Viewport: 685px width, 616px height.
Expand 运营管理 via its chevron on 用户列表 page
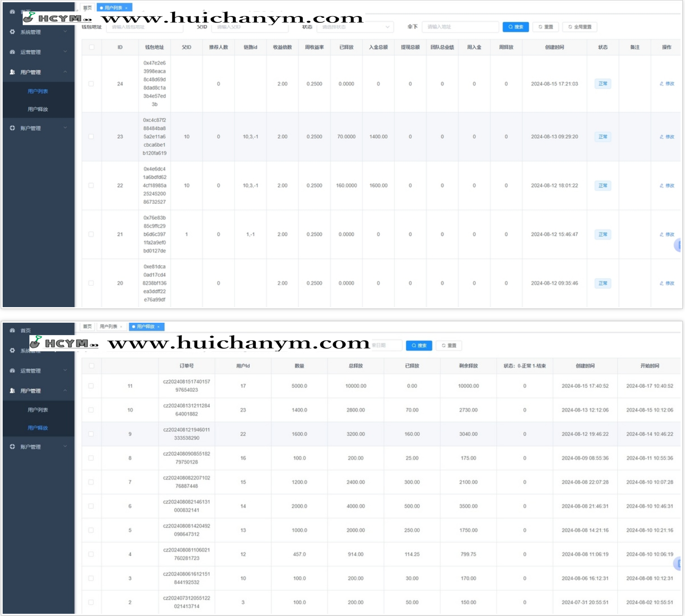pos(65,52)
